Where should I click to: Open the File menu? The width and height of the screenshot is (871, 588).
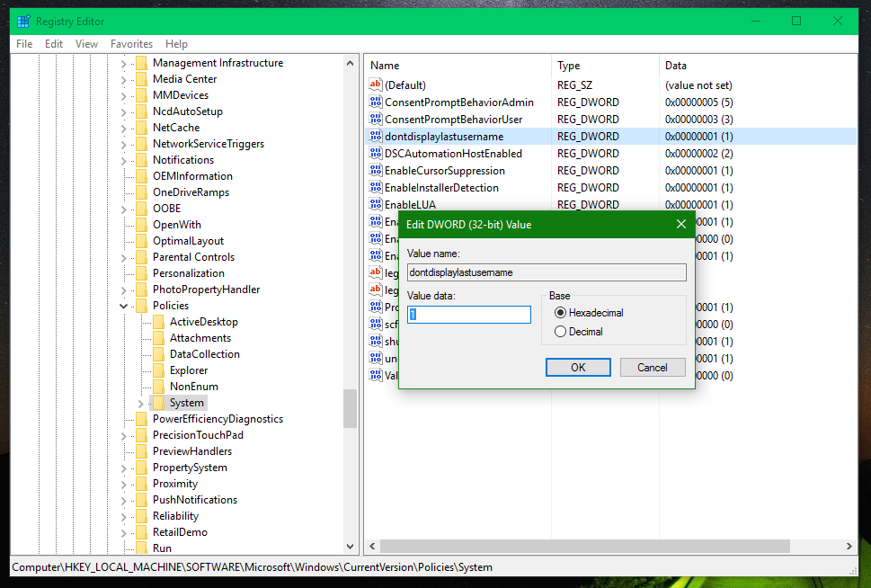pos(24,44)
